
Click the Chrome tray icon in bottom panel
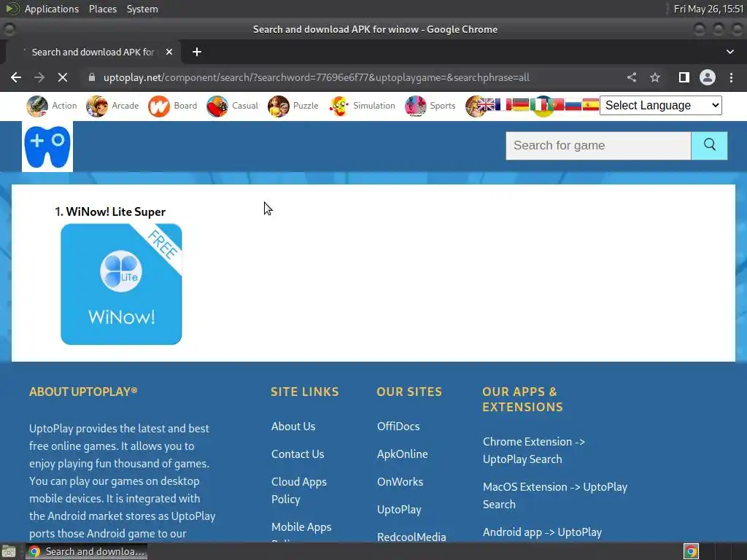click(691, 551)
